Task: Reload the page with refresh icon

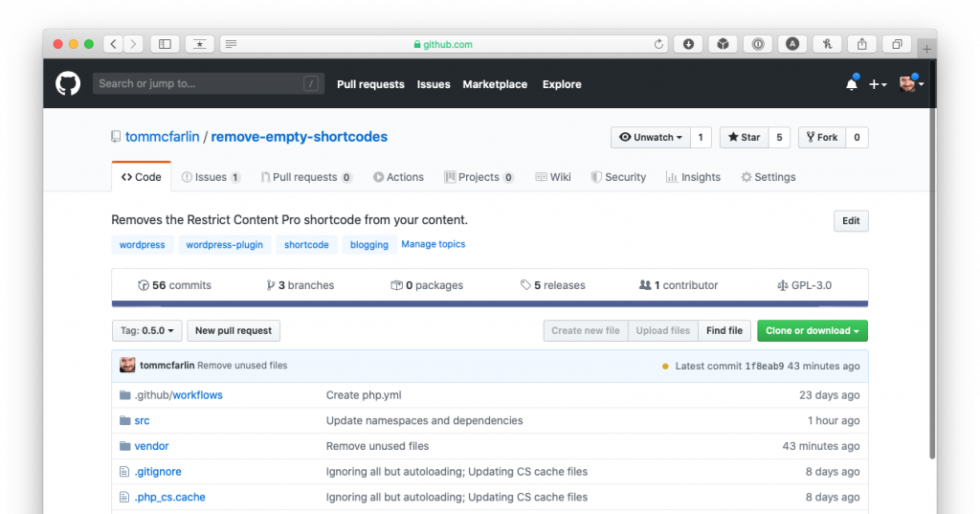Action: (658, 44)
